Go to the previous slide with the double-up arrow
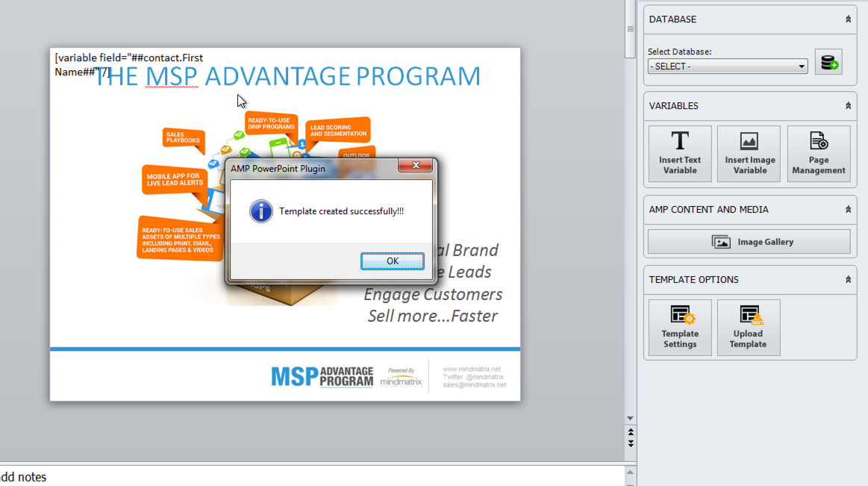868x486 pixels. [x=631, y=432]
